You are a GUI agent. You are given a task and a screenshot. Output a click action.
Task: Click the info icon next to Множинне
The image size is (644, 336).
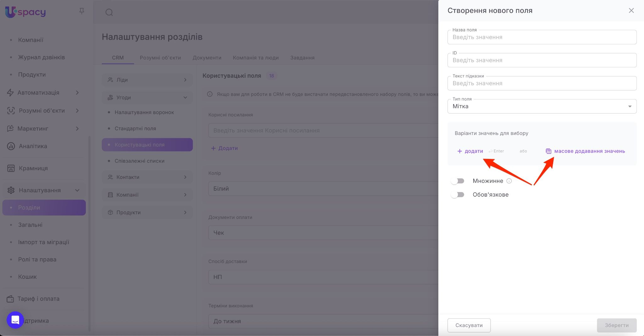[x=509, y=181]
